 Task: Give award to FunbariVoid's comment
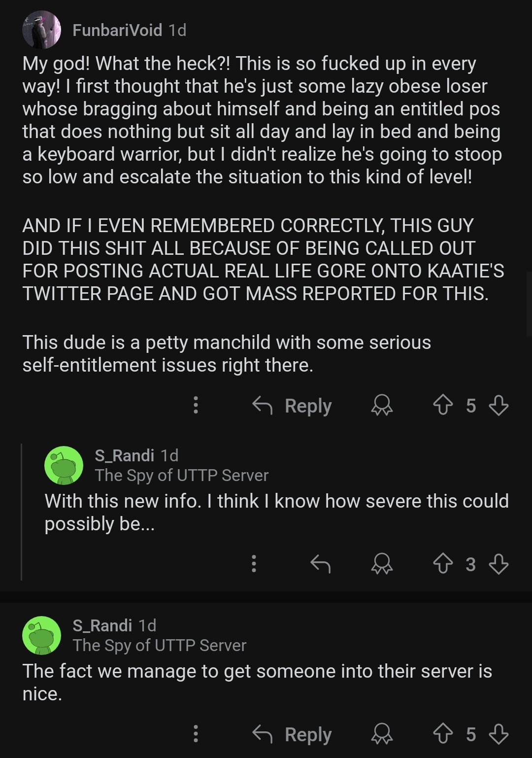tap(382, 406)
